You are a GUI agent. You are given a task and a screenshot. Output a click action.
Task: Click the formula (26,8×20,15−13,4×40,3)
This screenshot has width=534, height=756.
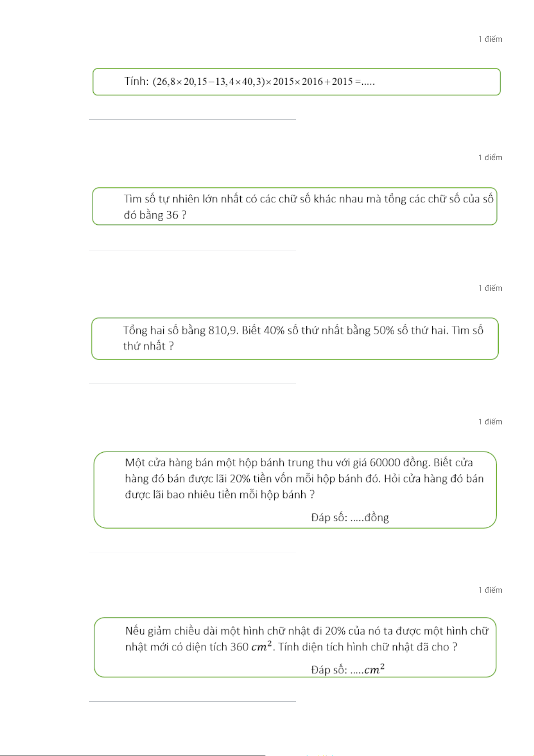209,82
